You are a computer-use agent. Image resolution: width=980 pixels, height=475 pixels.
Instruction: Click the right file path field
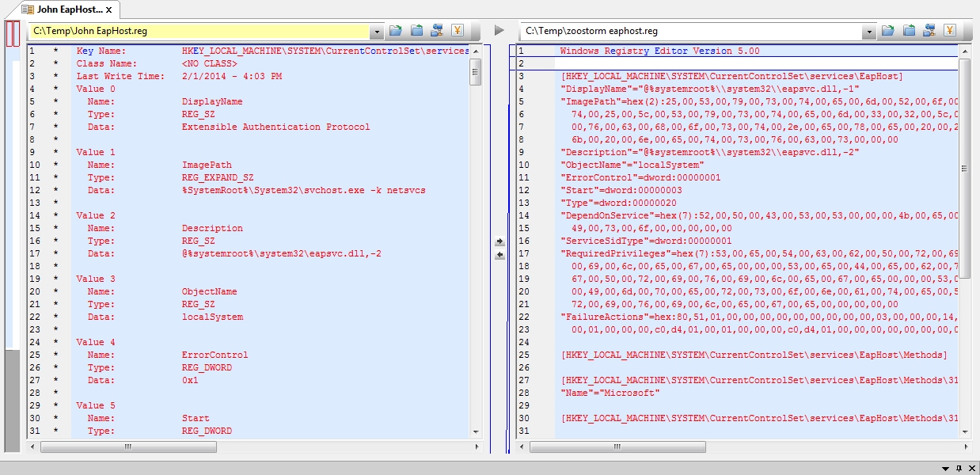point(689,31)
